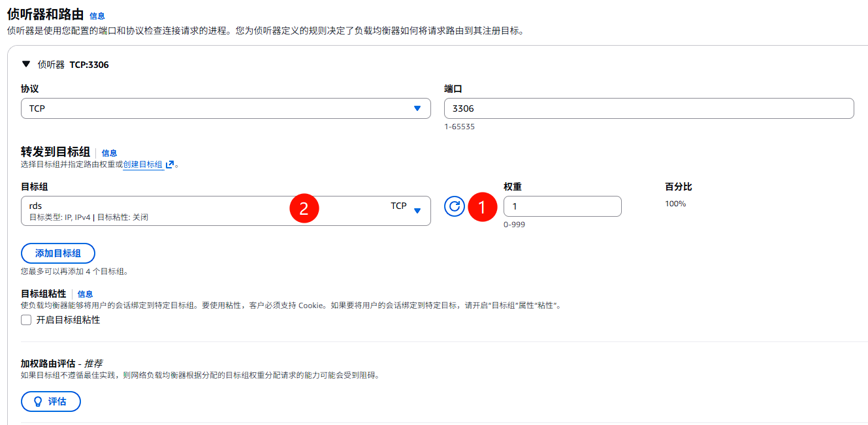Click 信息 beside 目标组粘性
This screenshot has width=868, height=425.
click(84, 294)
